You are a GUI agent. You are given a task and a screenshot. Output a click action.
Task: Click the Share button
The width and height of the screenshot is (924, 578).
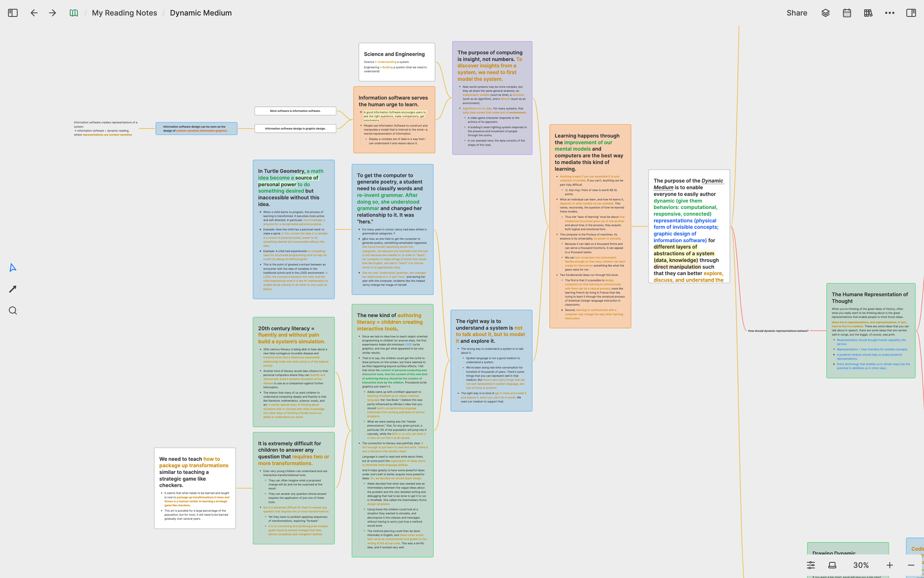pos(796,13)
